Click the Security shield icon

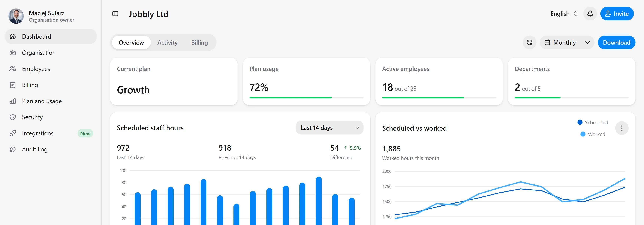pos(13,117)
